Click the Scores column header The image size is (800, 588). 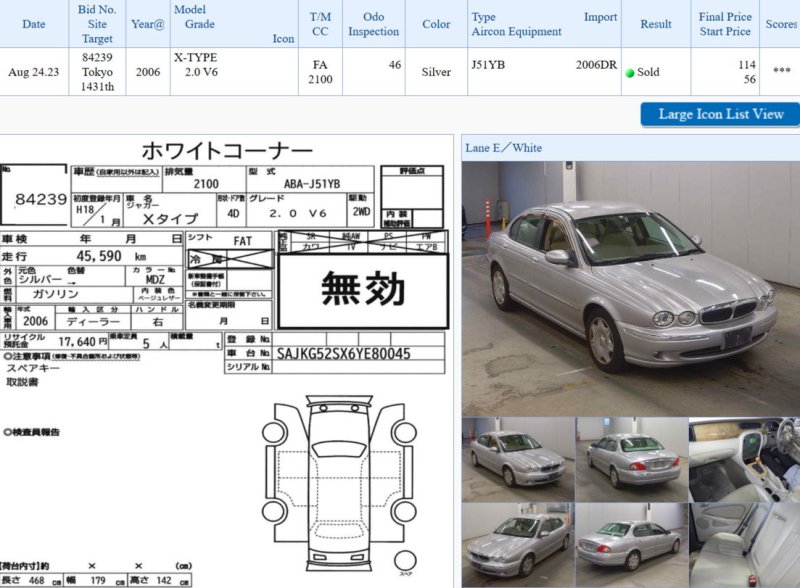click(x=781, y=24)
